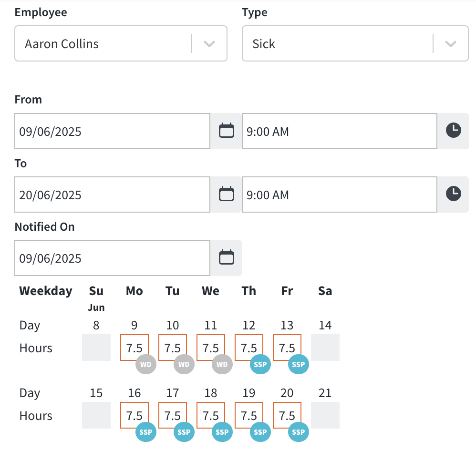Click the WD badge under June 11

click(222, 364)
